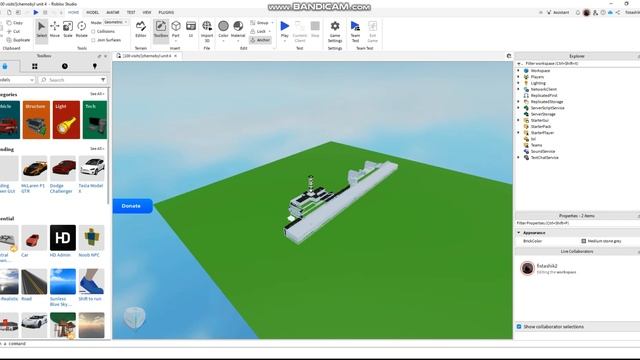
Task: Start a Team Test session
Action: [x=355, y=31]
